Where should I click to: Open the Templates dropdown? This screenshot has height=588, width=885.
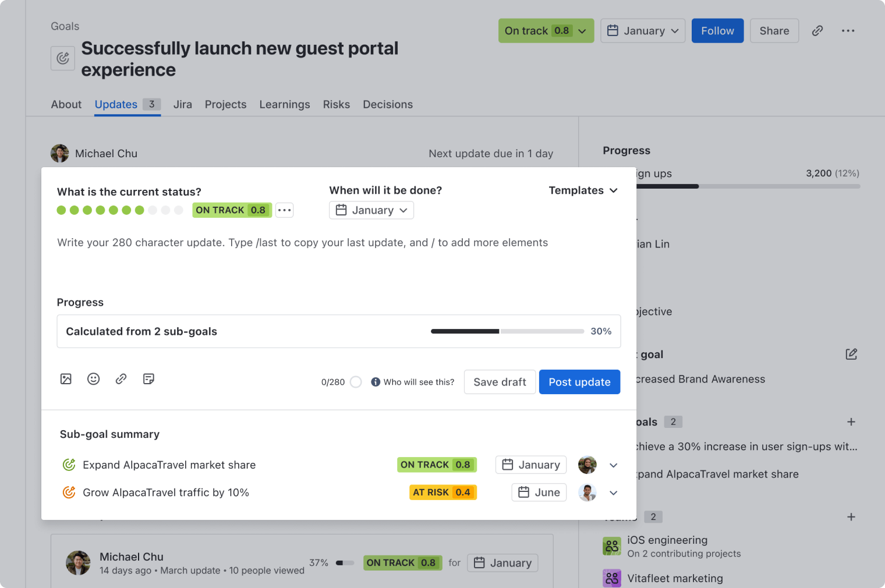583,190
